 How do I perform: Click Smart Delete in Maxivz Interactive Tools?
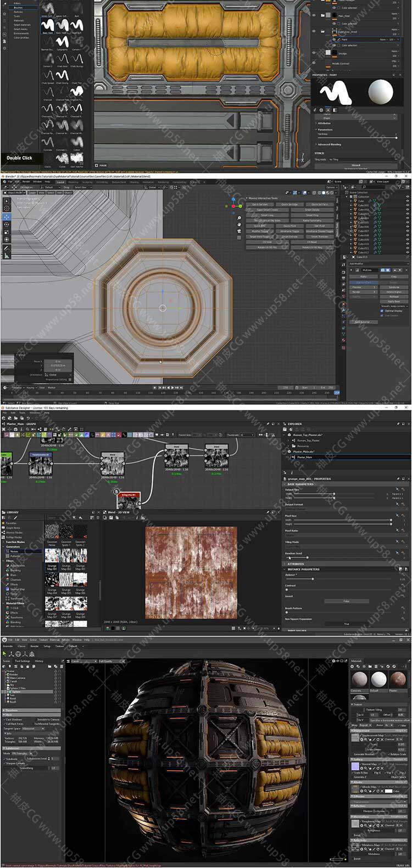tap(312, 210)
